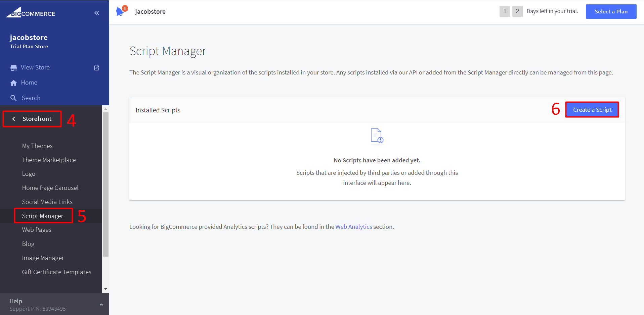Viewport: 644px width, 315px height.
Task: Click the BigCommerce logo
Action: click(31, 13)
